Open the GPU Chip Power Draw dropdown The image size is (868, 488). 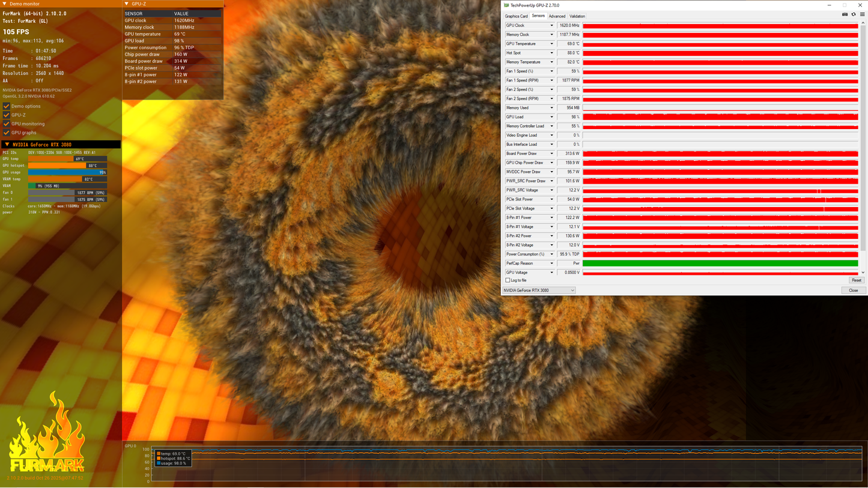[x=551, y=163]
